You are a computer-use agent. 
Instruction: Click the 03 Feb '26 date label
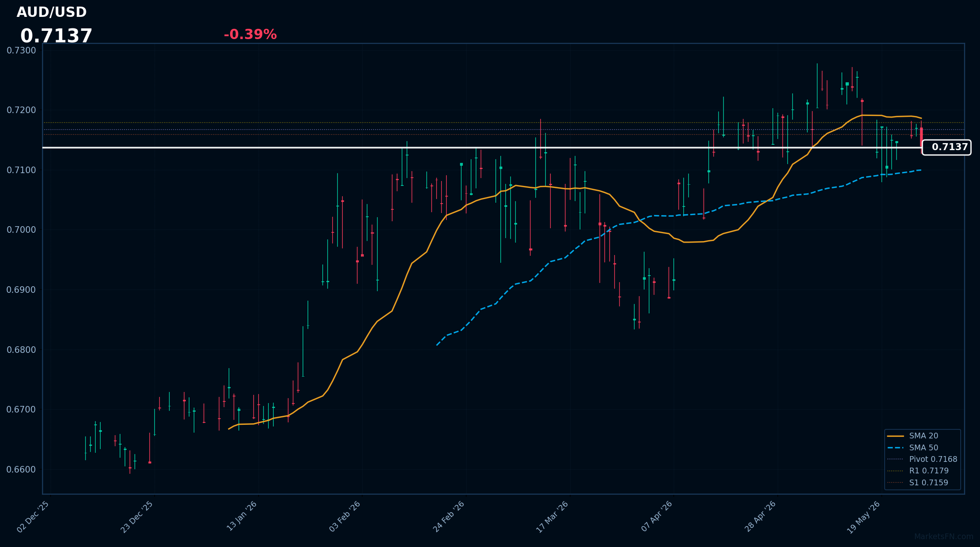pyautogui.click(x=345, y=517)
